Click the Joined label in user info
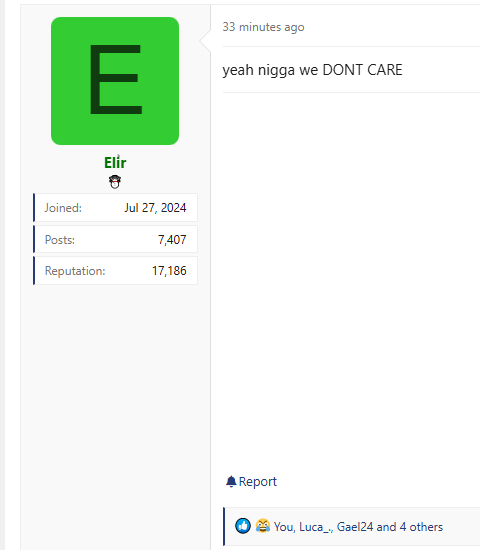Image resolution: width=480 pixels, height=550 pixels. coord(63,208)
